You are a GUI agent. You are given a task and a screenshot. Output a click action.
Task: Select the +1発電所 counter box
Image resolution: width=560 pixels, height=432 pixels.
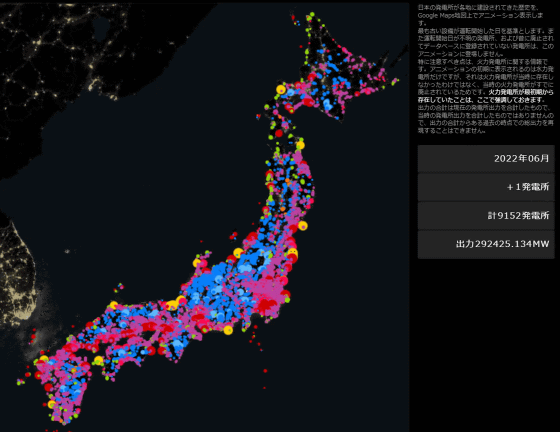pyautogui.click(x=486, y=187)
